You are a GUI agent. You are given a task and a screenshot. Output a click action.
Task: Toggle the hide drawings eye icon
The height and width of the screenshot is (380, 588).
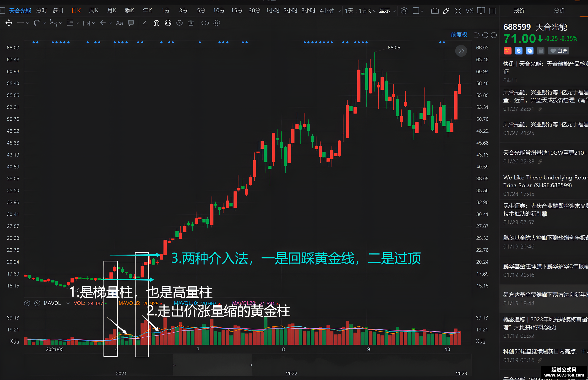[179, 23]
